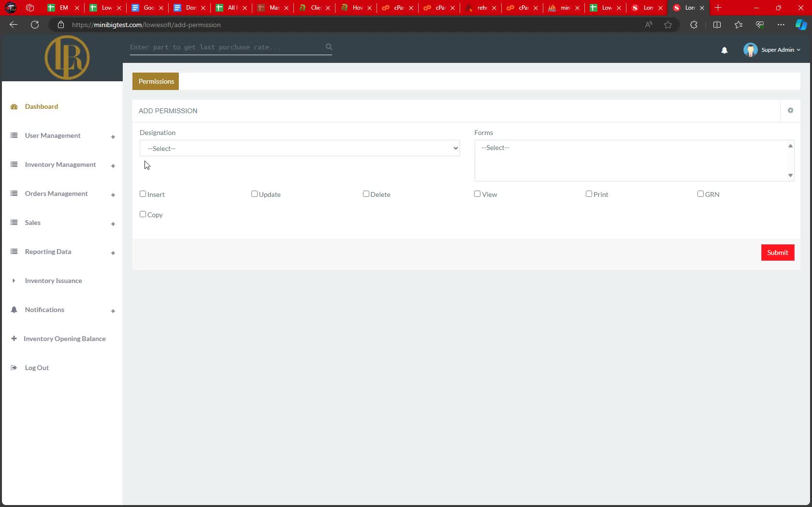This screenshot has width=812, height=507.
Task: Add page to favorites star icon
Action: point(668,25)
